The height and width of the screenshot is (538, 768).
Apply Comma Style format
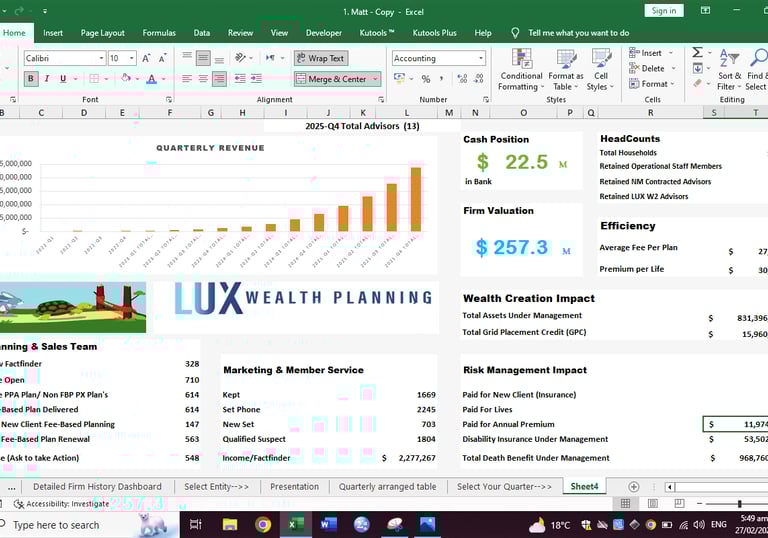pyautogui.click(x=442, y=78)
